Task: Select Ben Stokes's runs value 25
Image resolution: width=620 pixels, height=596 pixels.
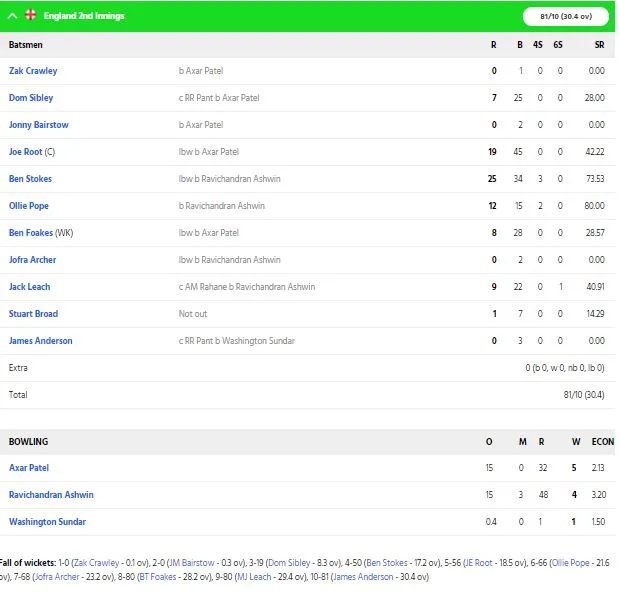Action: (492, 179)
